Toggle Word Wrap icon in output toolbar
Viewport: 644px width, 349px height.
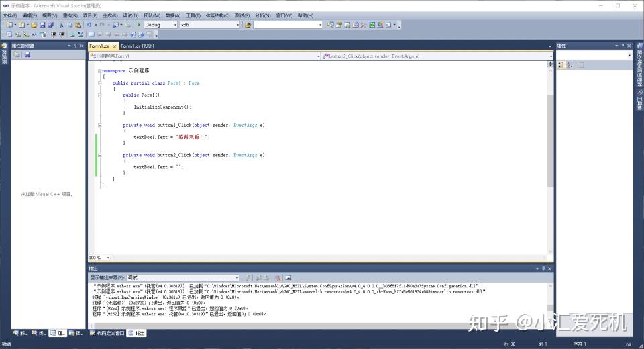click(x=288, y=278)
